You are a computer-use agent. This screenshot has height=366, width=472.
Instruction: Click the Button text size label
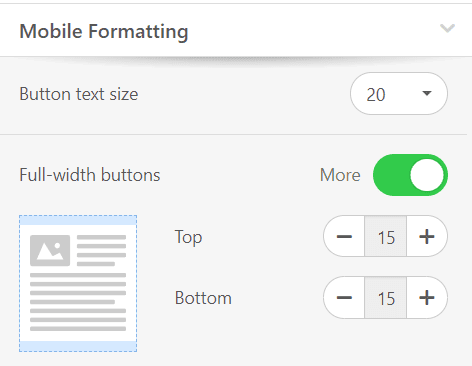(79, 94)
